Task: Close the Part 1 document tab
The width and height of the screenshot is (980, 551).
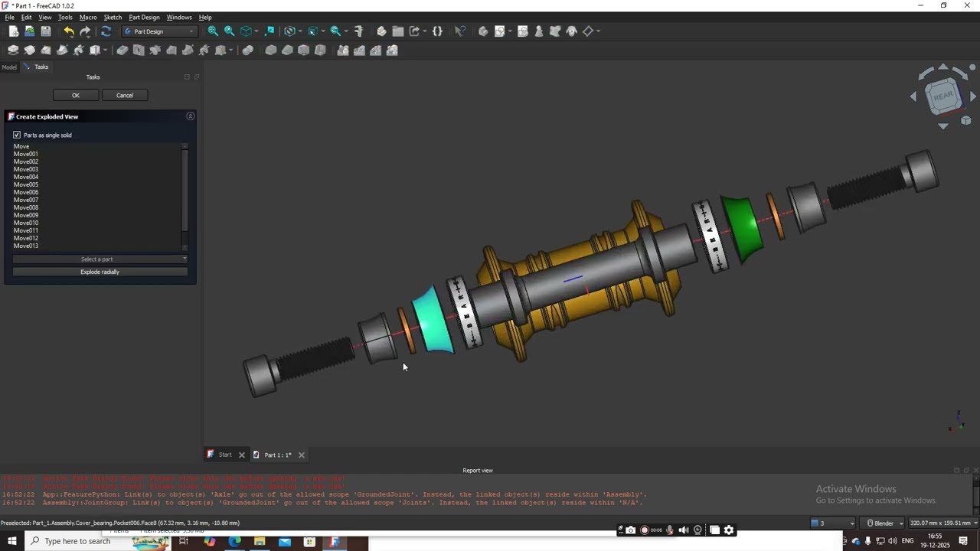Action: click(x=302, y=455)
